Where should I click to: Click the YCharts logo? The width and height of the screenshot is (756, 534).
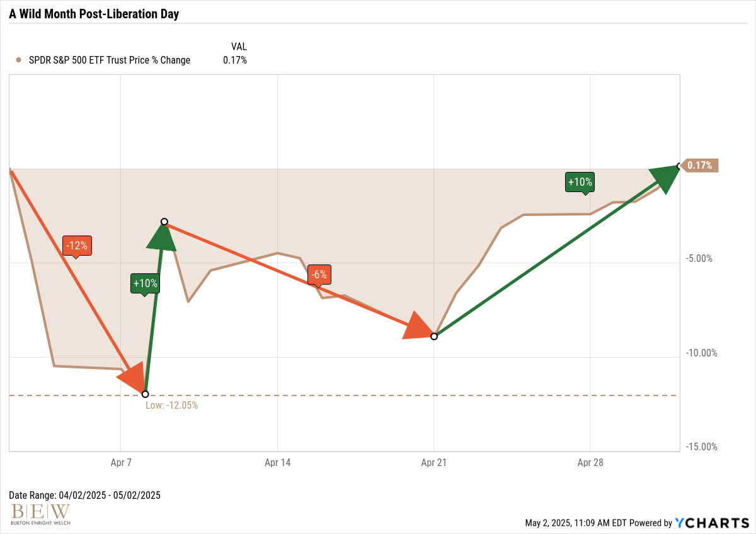pyautogui.click(x=711, y=523)
